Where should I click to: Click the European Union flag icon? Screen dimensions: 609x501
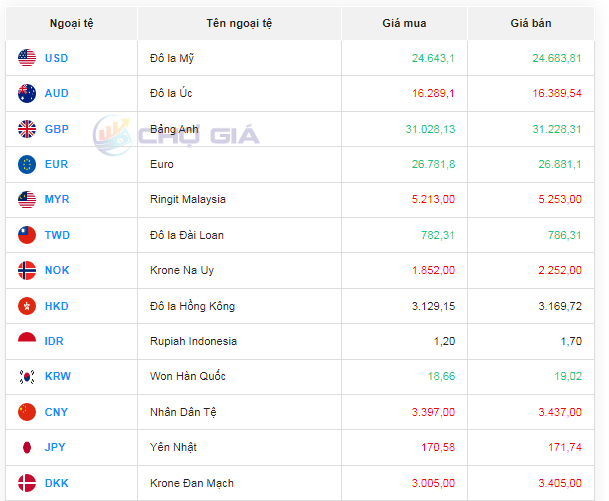pyautogui.click(x=27, y=164)
